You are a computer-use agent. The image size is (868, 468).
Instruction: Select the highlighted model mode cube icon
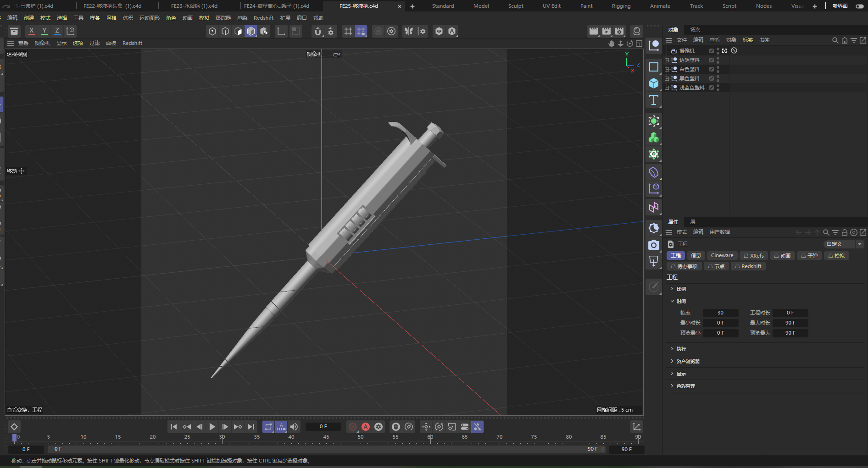(x=251, y=31)
